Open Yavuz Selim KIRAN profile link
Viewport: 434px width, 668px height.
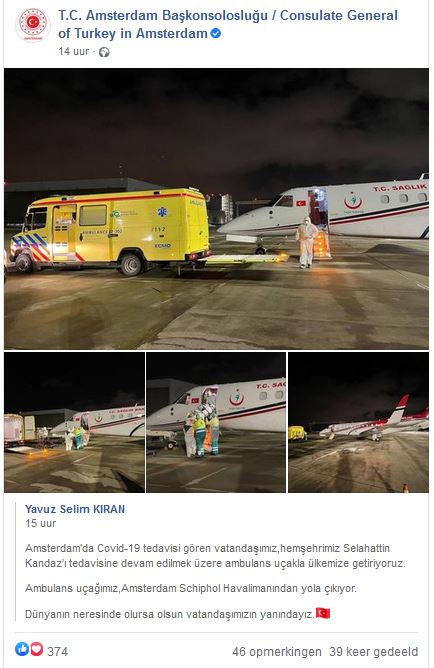pyautogui.click(x=75, y=509)
